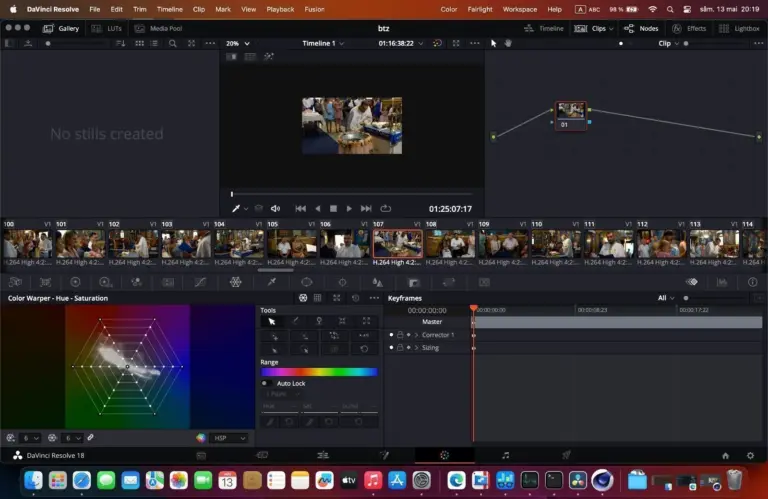Toggle loop playback in viewer
The image size is (768, 499).
coord(386,209)
